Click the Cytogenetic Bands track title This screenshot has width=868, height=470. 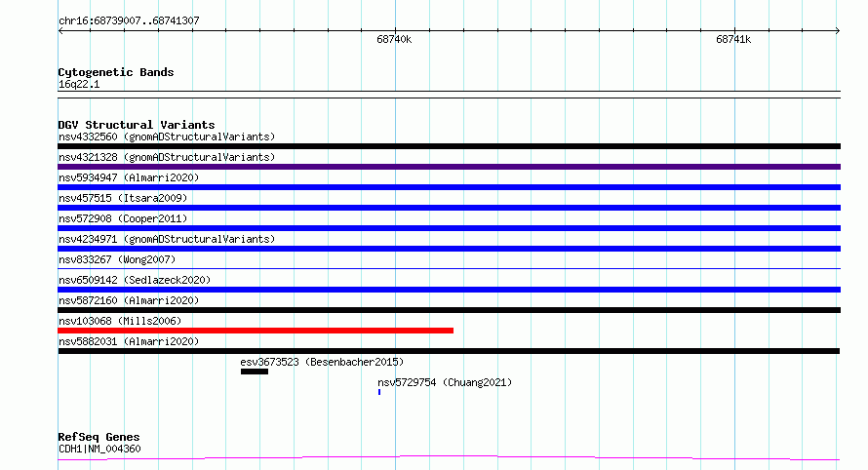click(x=116, y=72)
